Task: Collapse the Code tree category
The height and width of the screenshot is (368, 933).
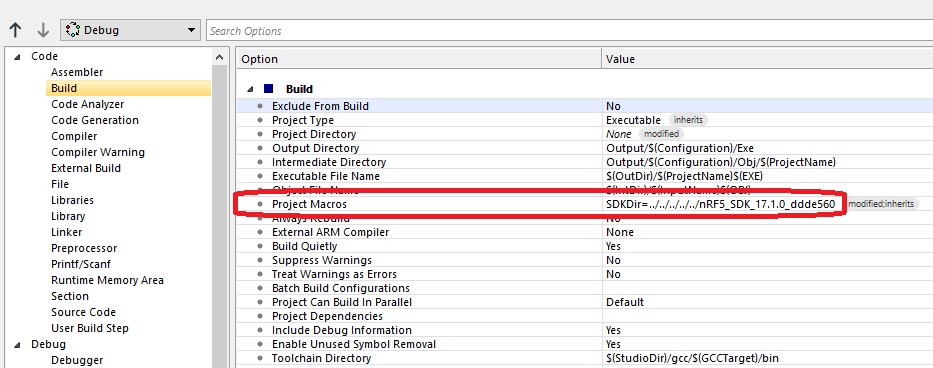Action: pos(17,57)
